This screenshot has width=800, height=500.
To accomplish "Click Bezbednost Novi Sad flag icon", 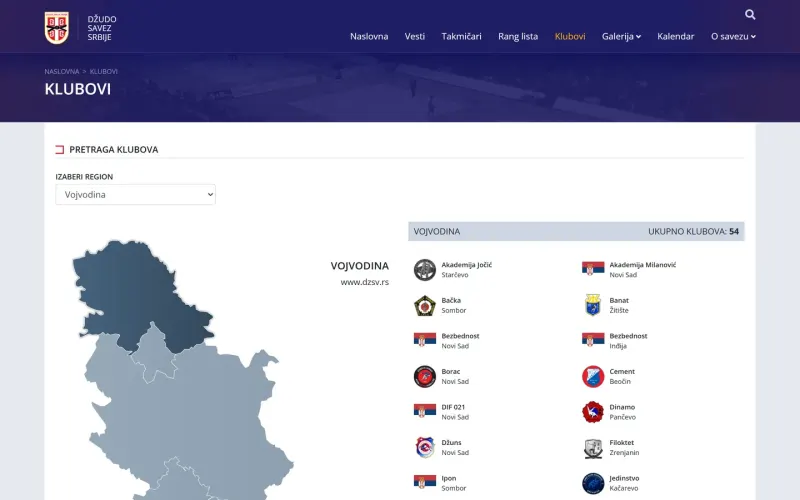I will (424, 339).
